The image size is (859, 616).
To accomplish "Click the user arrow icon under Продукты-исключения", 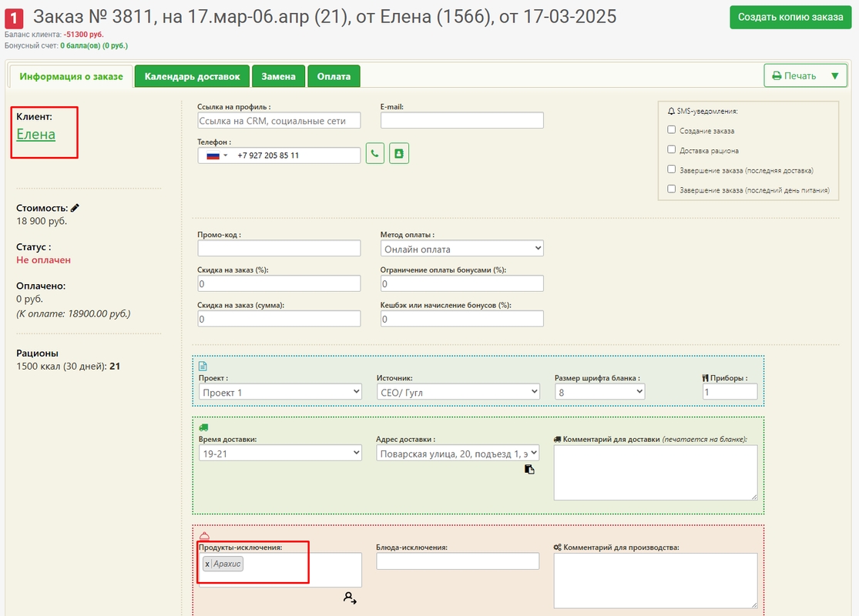I will coord(350,598).
